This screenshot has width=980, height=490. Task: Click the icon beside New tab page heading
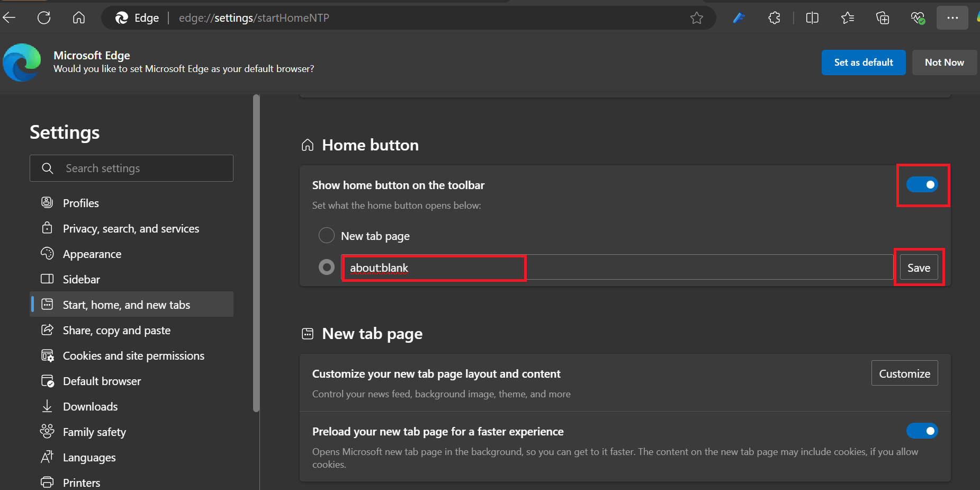(x=308, y=334)
